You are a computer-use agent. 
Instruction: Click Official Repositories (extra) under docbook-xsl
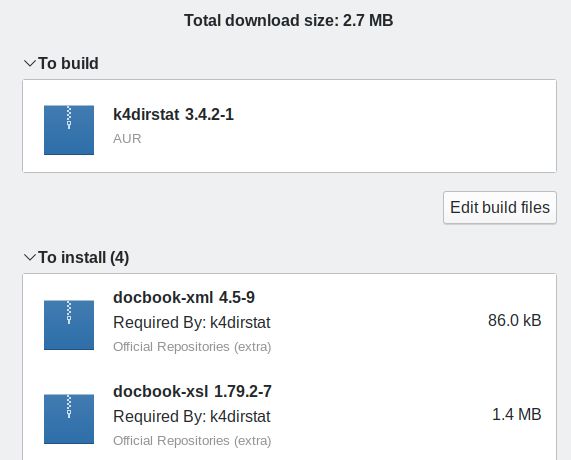(x=192, y=441)
